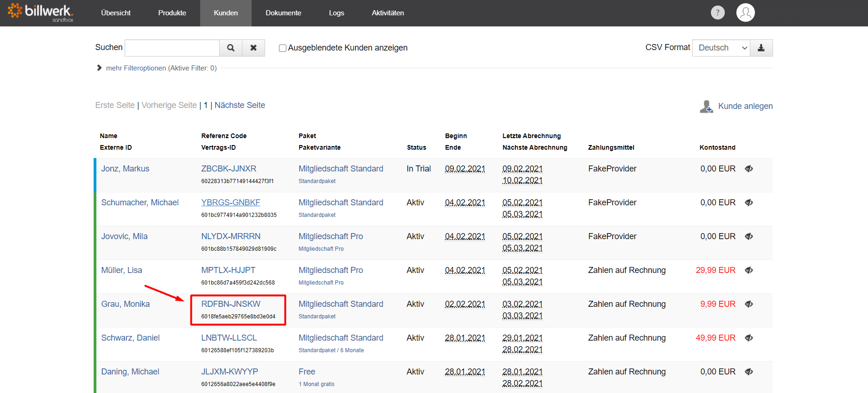Enable Ausgeblendete Kunden anzeigen checkbox

282,48
